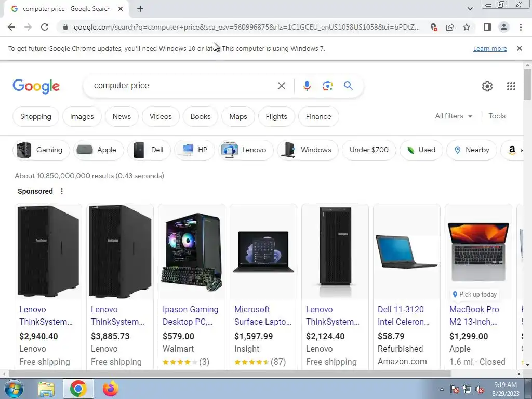The height and width of the screenshot is (399, 532).
Task: Open the Dell 11-3120 Intel Celeron listing
Action: [x=404, y=315]
